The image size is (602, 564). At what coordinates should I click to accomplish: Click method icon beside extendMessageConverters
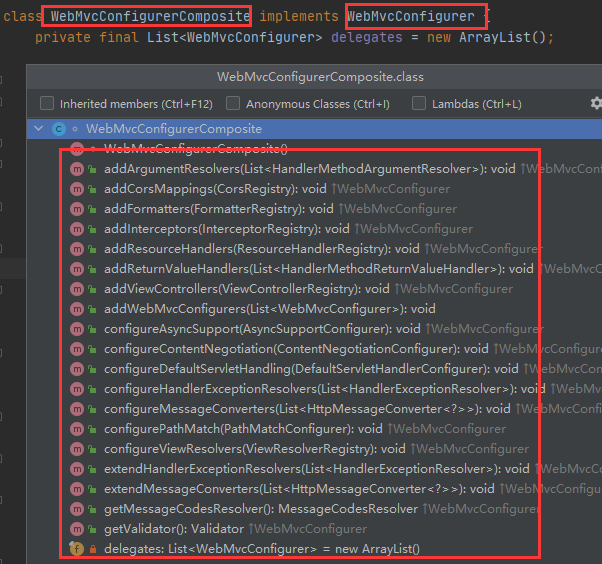(77, 488)
